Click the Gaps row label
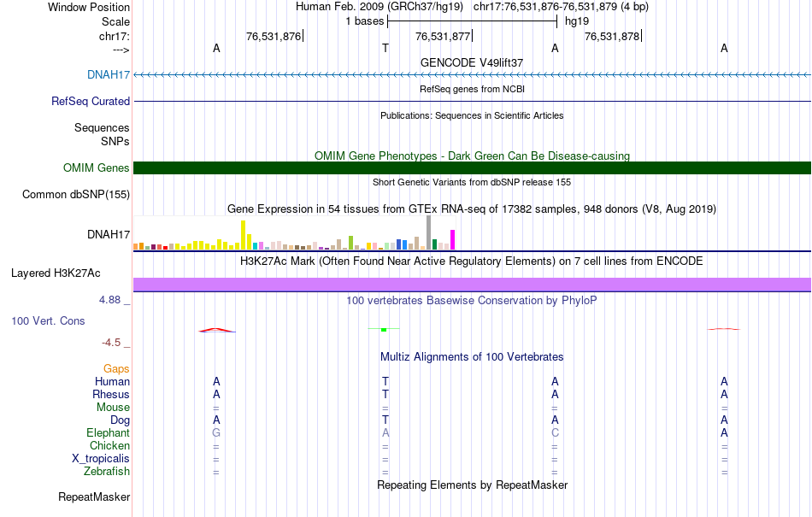 (116, 368)
